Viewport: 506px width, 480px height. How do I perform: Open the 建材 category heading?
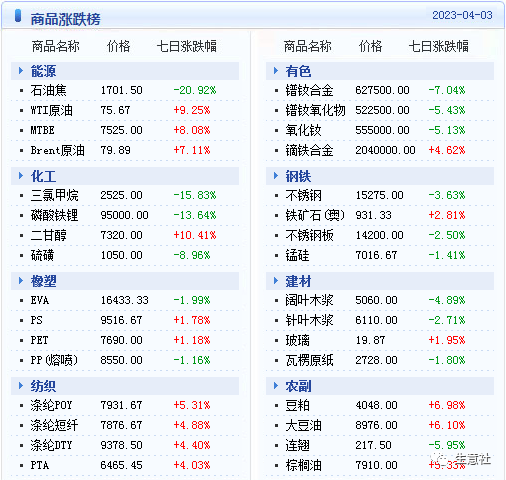coord(298,281)
